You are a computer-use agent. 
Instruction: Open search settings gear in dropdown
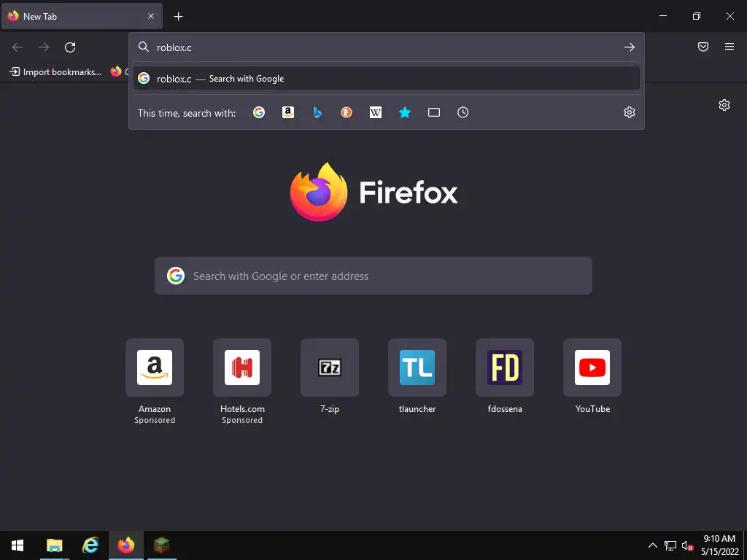click(x=630, y=112)
